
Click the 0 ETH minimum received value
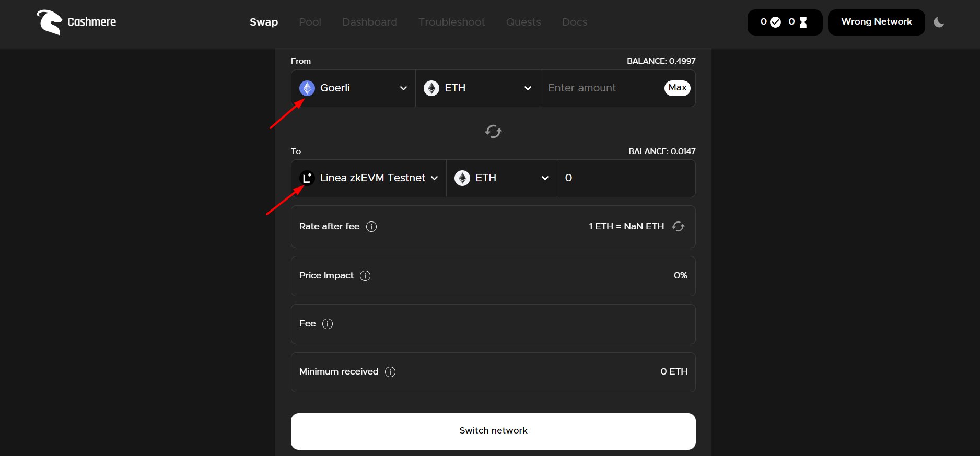tap(674, 371)
